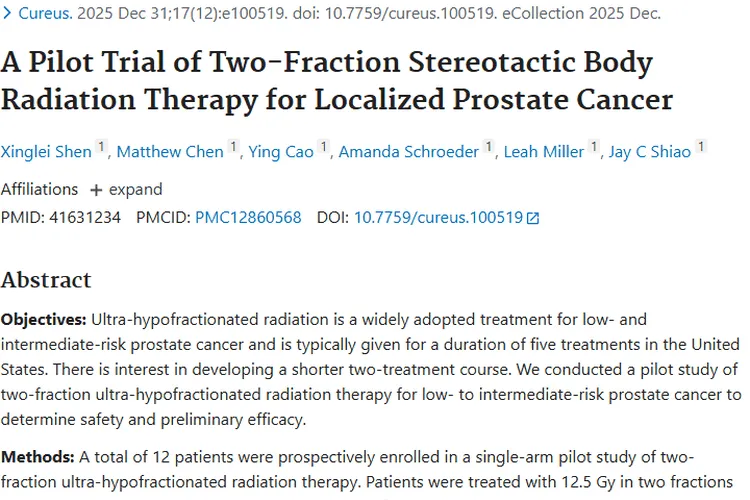The height and width of the screenshot is (500, 750).
Task: Click affiliation superscript after Matthew Chen
Action: (x=234, y=148)
